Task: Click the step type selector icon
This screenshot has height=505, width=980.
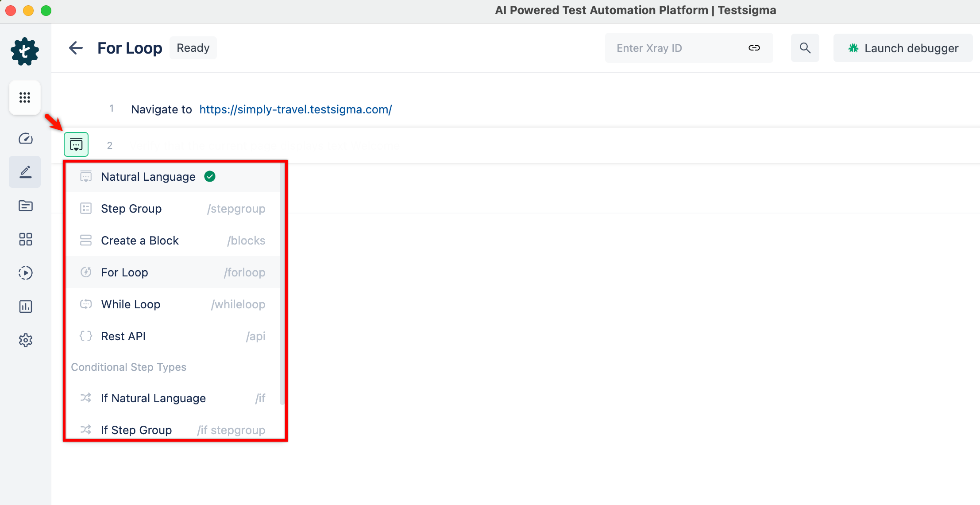Action: click(x=76, y=144)
